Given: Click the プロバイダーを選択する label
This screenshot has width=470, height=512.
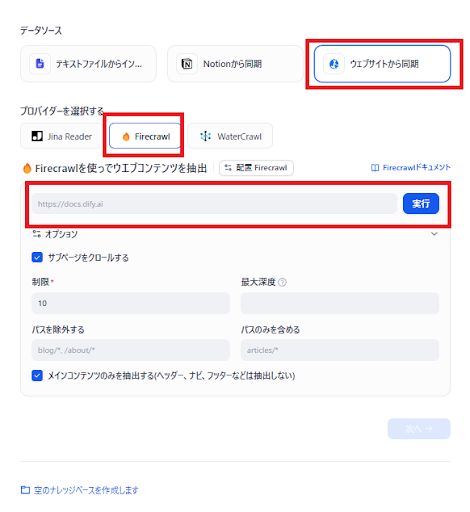Looking at the screenshot, I should (x=62, y=111).
